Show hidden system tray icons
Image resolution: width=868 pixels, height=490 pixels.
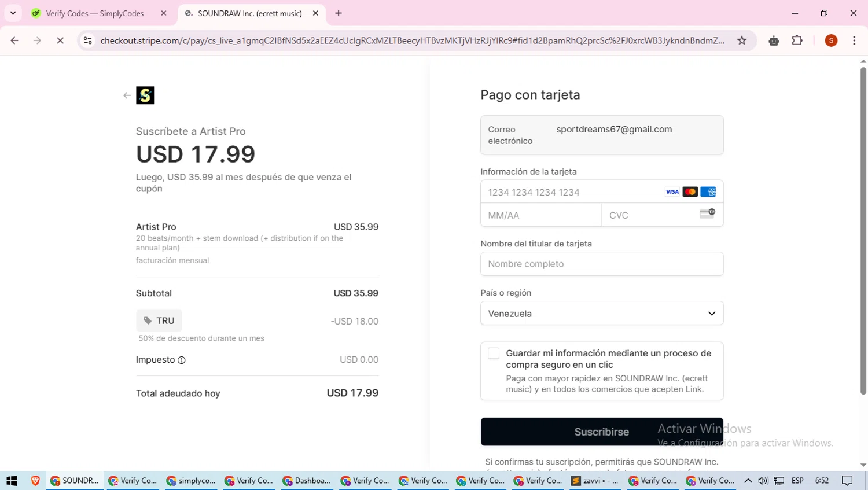748,481
